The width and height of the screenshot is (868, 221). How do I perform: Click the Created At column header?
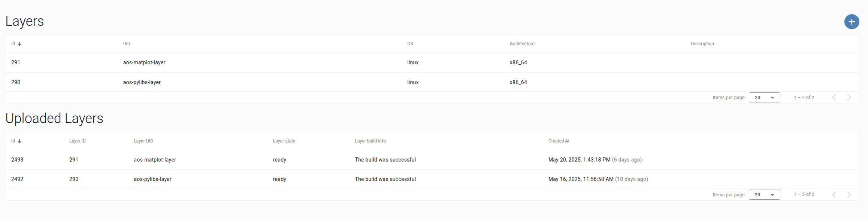point(559,141)
